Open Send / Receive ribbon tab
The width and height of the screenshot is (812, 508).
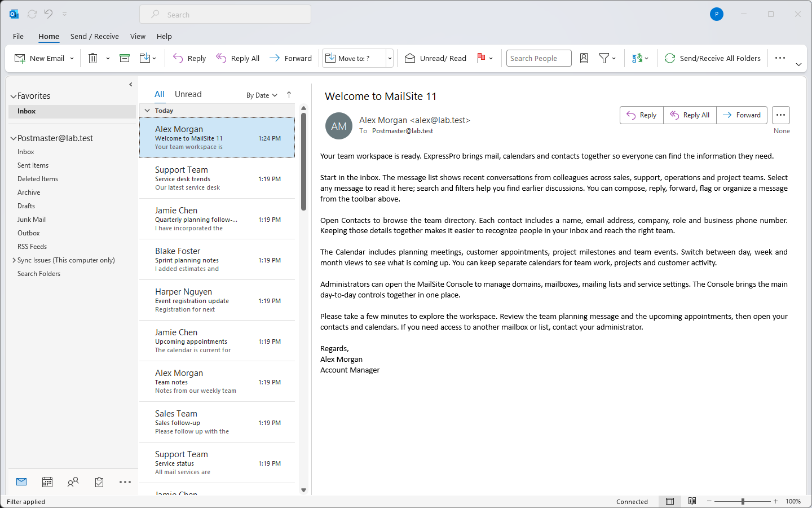click(95, 36)
